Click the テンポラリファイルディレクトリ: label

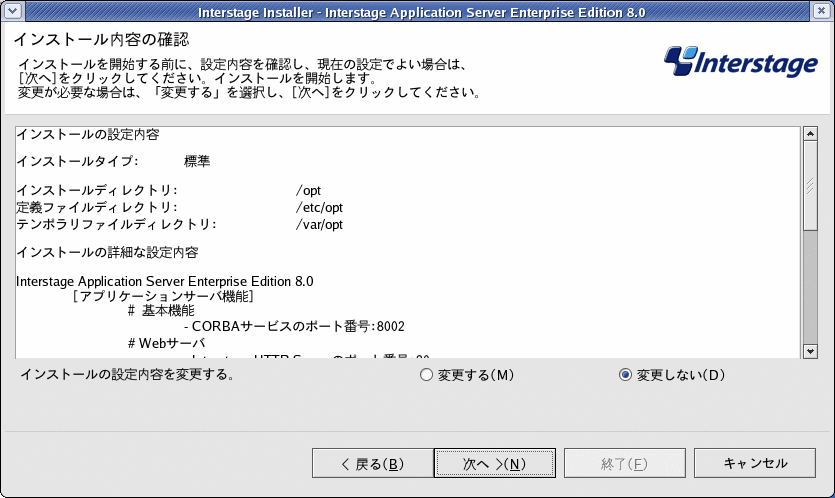pos(117,225)
